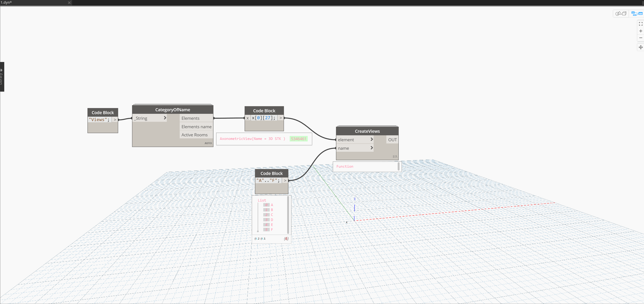
Task: Select list item 5 F
Action: [268, 229]
